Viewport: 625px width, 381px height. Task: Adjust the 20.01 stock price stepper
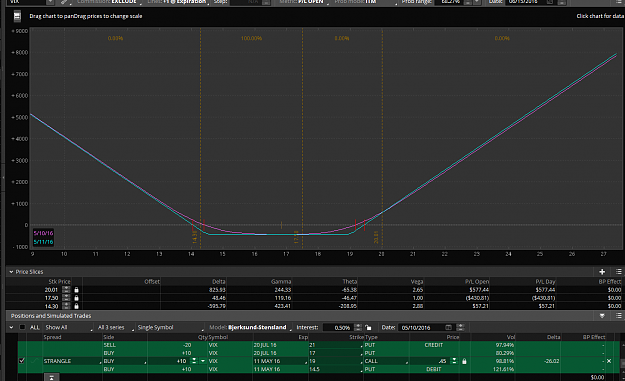click(x=66, y=290)
